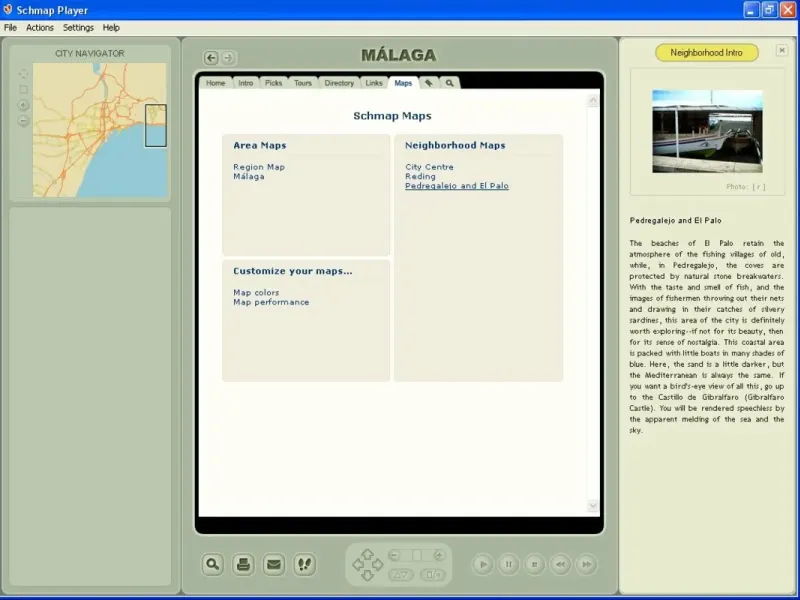Click the boat photo thumbnail
Screen dimensions: 800x600
[x=707, y=132]
